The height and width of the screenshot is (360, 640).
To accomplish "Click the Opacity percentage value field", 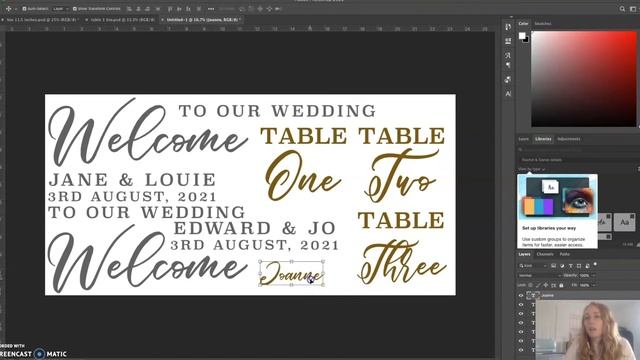I will [584, 276].
